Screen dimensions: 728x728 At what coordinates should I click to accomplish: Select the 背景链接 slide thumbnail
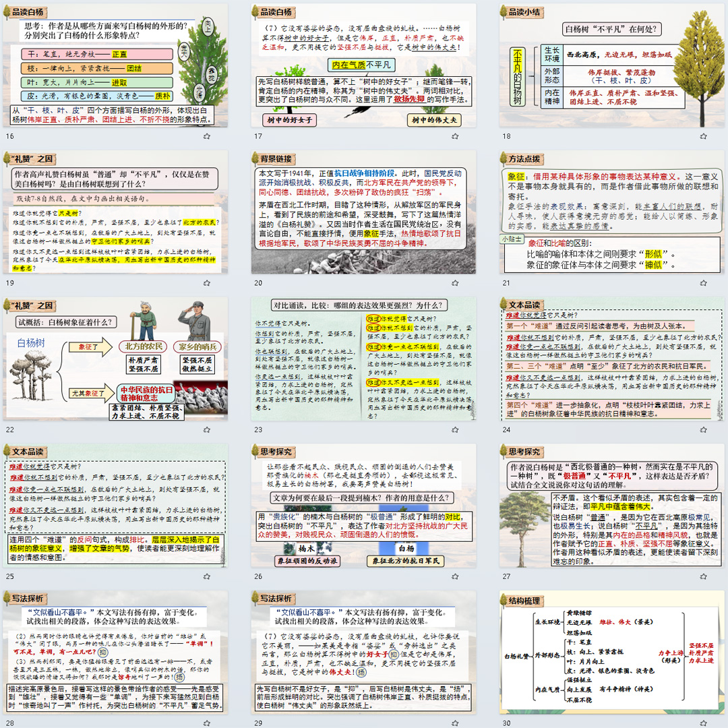click(363, 212)
